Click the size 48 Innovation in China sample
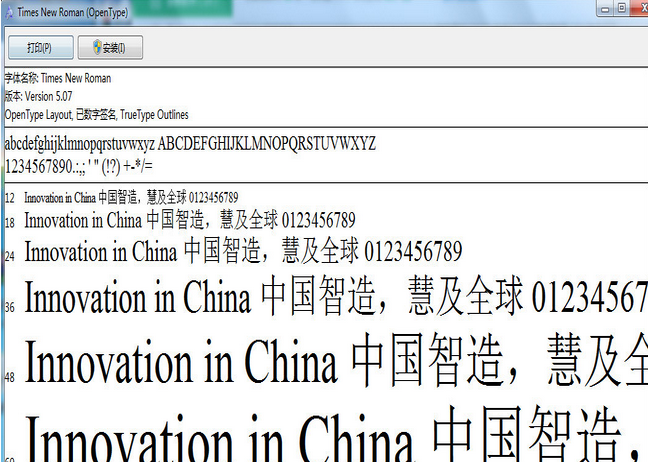This screenshot has height=462, width=648. click(336, 361)
